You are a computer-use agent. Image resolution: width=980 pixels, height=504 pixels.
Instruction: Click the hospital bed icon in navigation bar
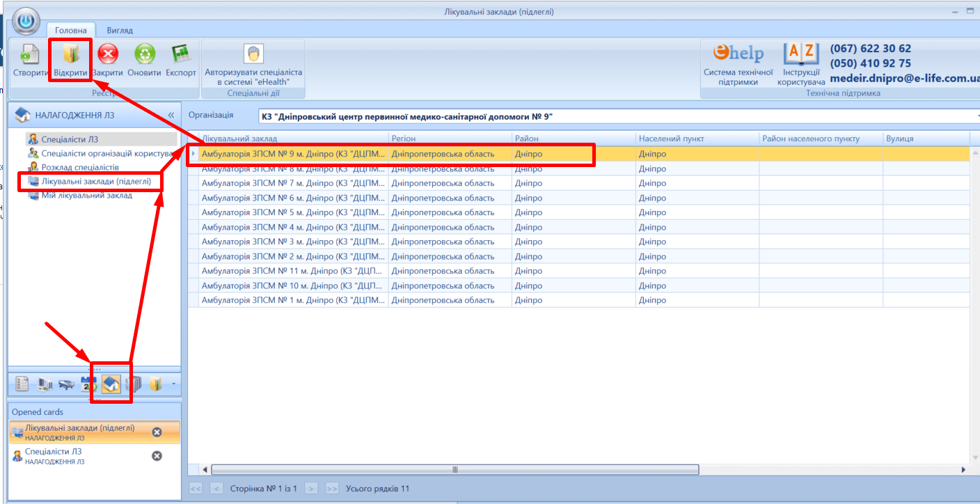66,384
